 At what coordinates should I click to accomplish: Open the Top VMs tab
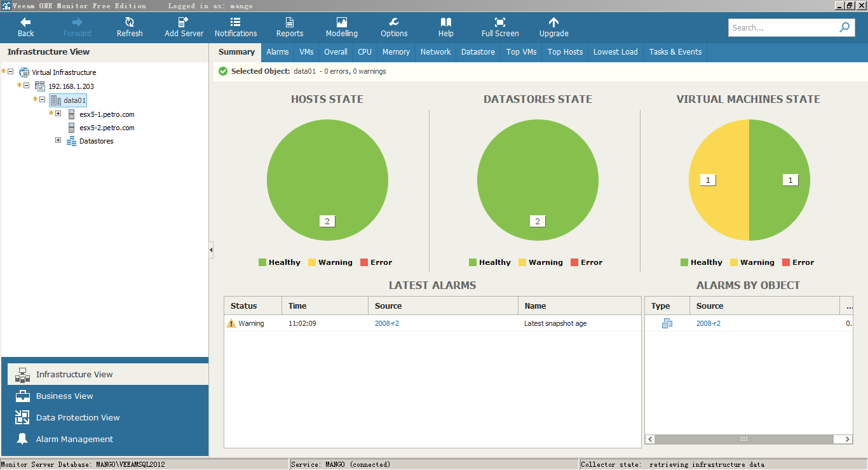[x=522, y=52]
